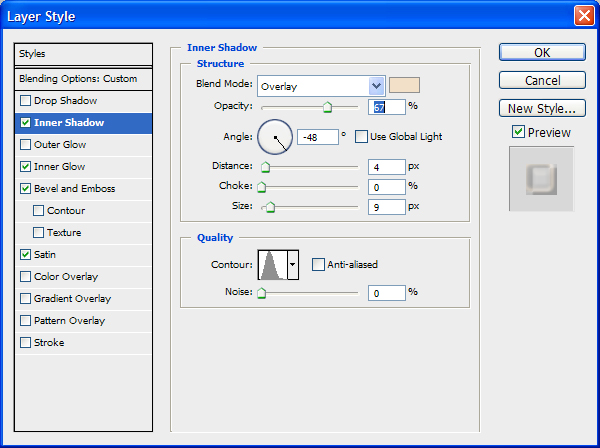Click the Distance slider handle
Viewport: 600px width, 448px height.
tap(265, 167)
